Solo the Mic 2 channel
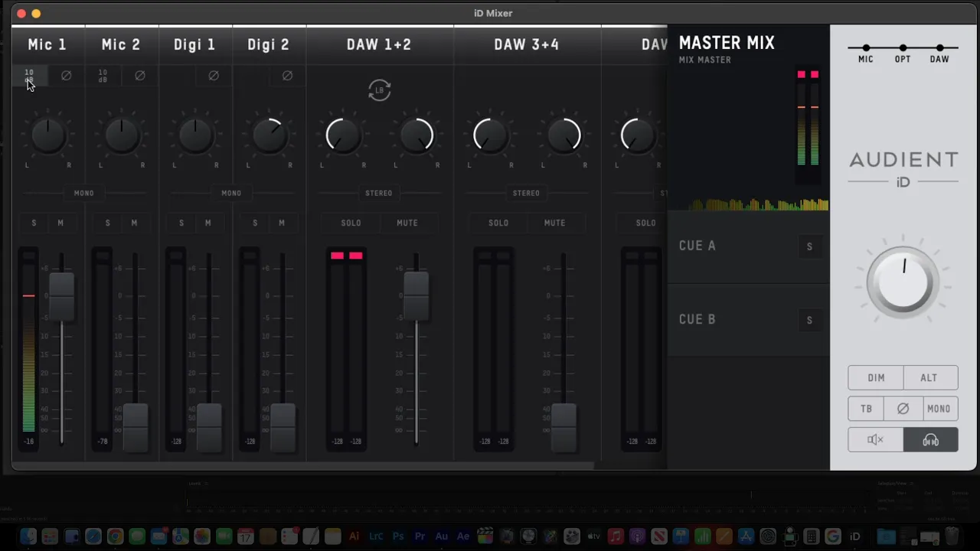 [107, 223]
